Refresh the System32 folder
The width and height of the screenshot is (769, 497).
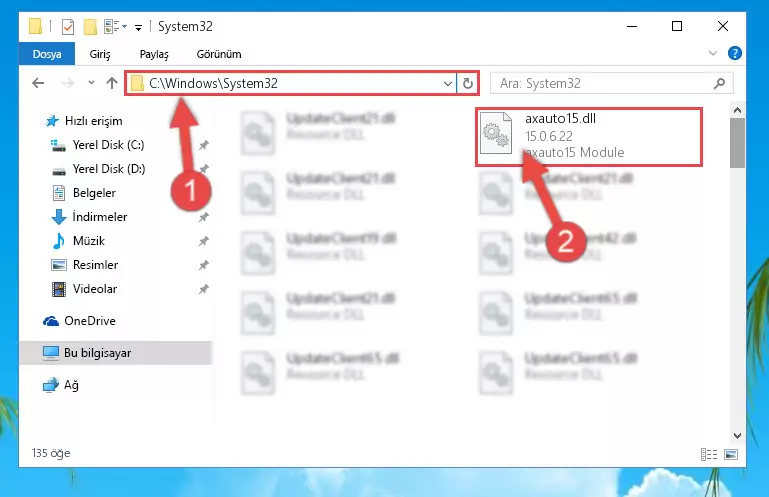(468, 83)
